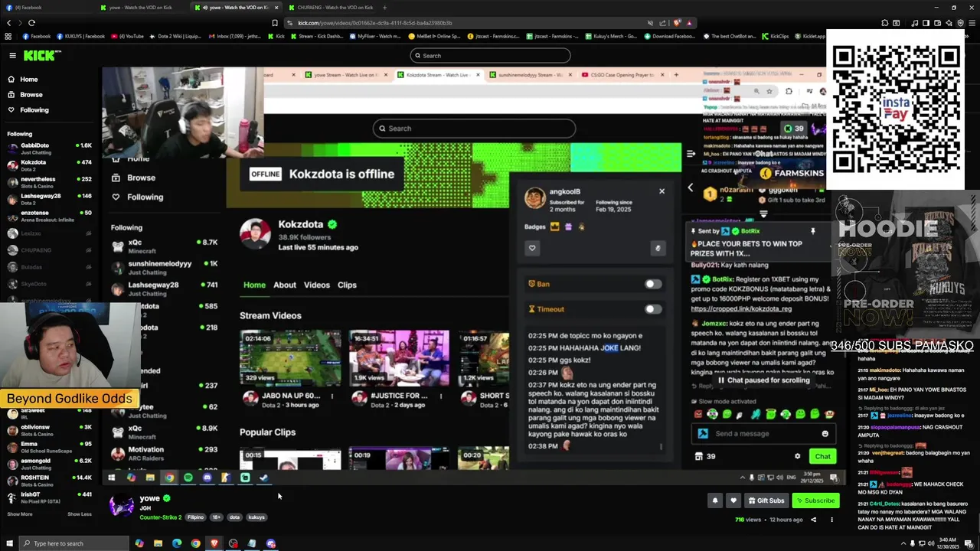
Task: Open the #JUSTICE FOR stream video thumbnail
Action: 399,358
